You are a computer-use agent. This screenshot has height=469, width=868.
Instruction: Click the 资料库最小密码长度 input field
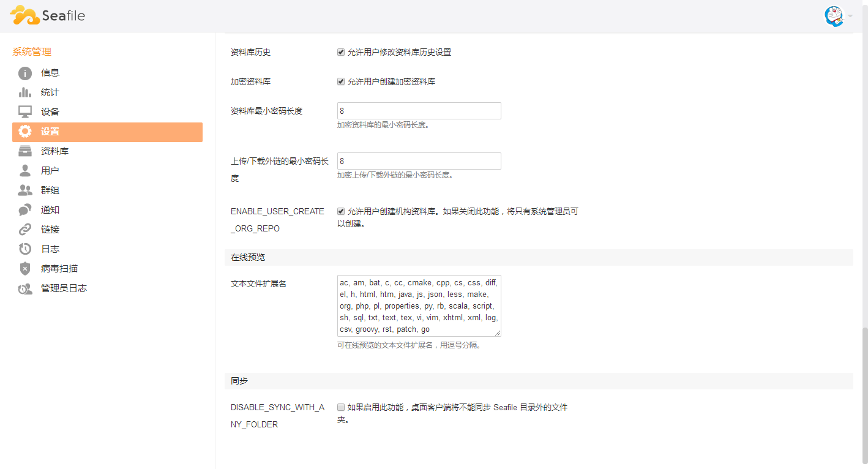tap(419, 111)
